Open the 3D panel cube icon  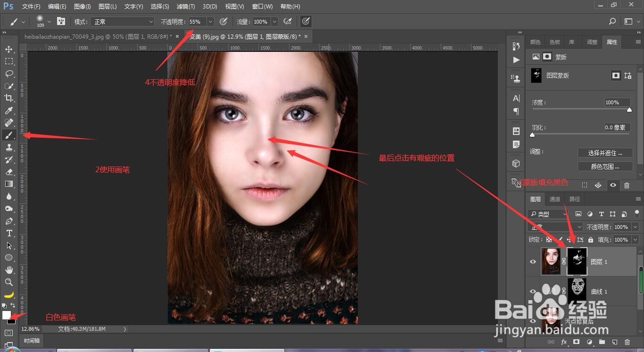point(516,163)
